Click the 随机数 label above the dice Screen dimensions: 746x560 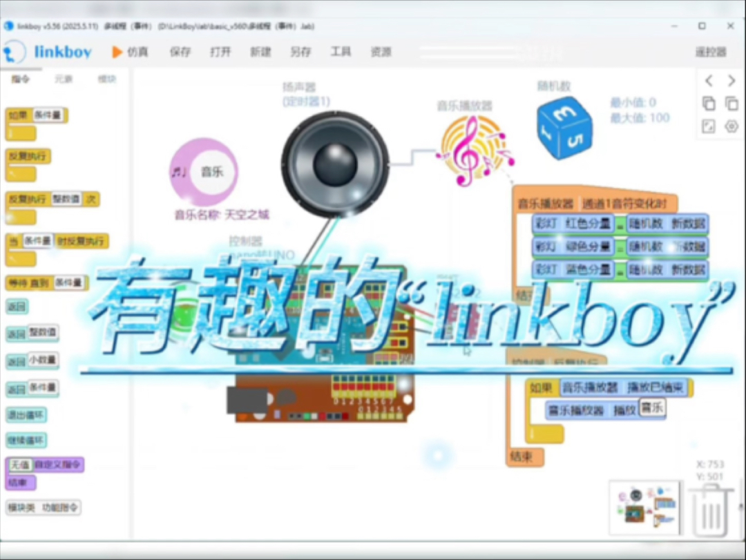(554, 86)
